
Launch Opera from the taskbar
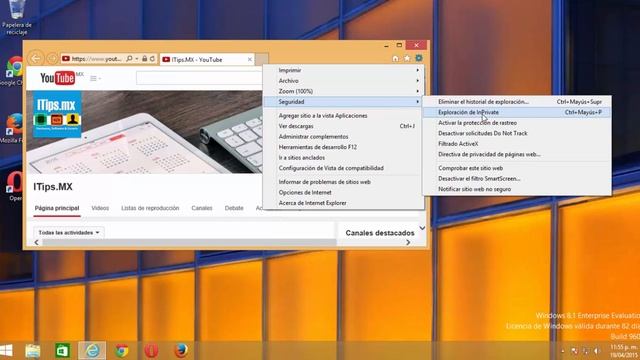(151, 351)
